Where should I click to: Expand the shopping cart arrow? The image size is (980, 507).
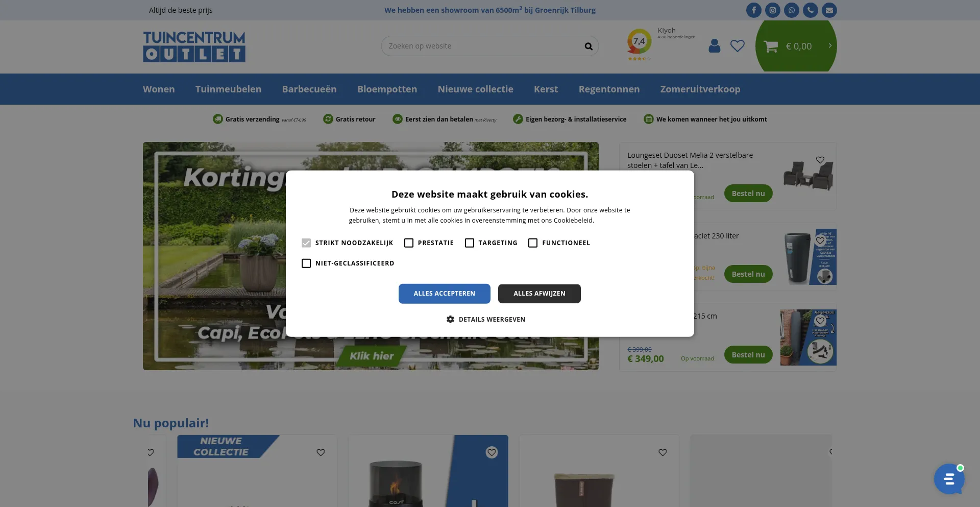pyautogui.click(x=829, y=46)
